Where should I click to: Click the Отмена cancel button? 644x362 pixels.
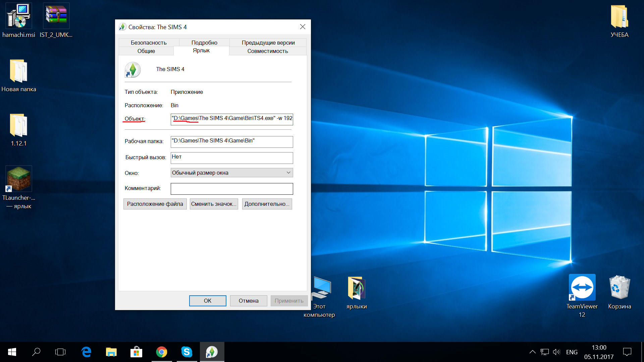(x=249, y=301)
